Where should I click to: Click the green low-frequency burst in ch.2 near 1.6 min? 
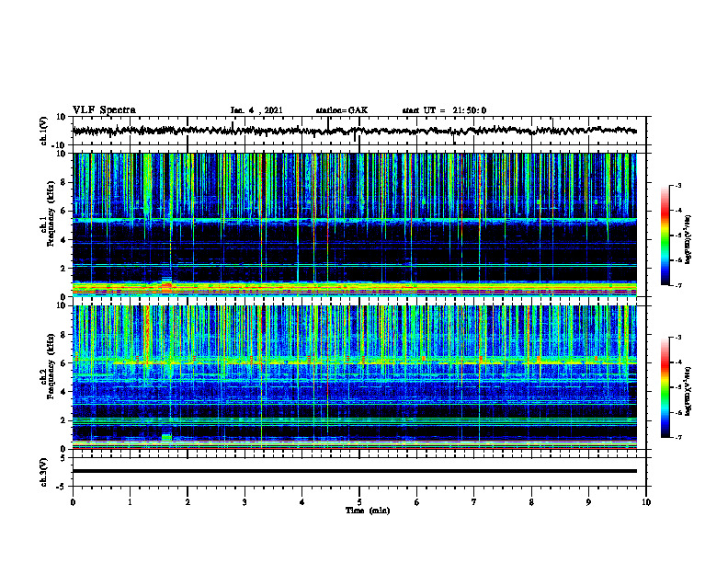pos(166,437)
